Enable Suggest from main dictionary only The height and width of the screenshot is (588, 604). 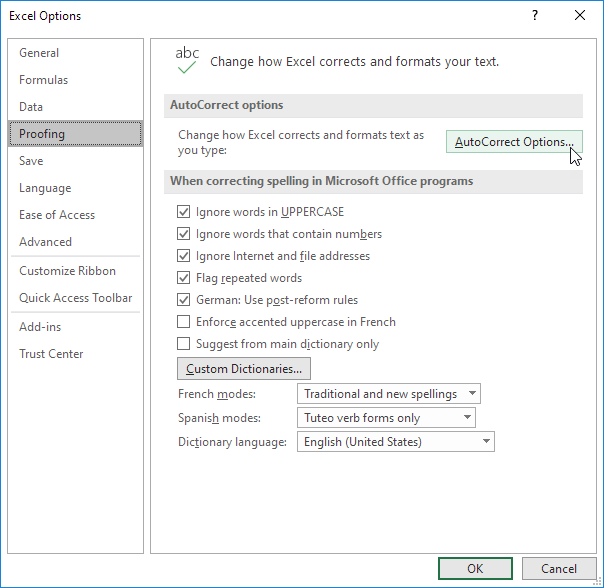coord(183,343)
